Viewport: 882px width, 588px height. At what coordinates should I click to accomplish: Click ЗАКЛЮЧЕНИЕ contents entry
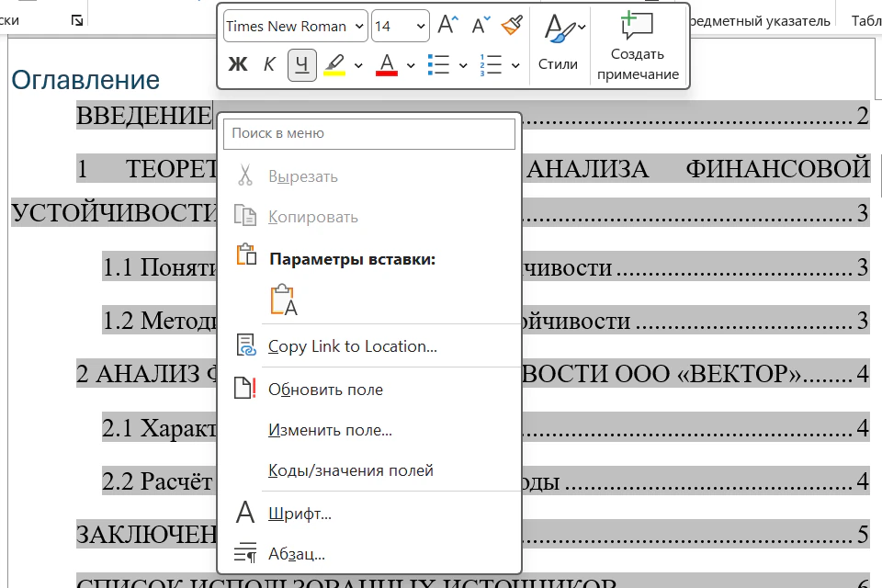coord(146,535)
